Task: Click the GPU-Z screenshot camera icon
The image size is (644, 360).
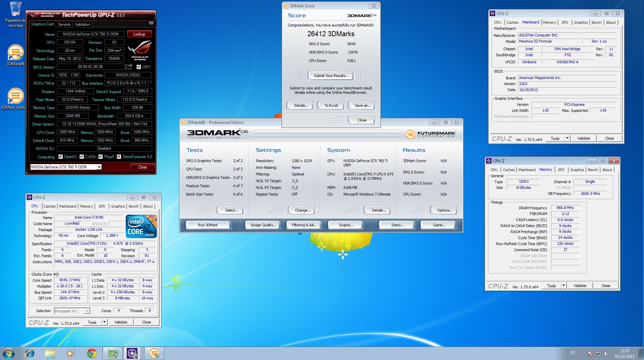Action: click(x=151, y=23)
